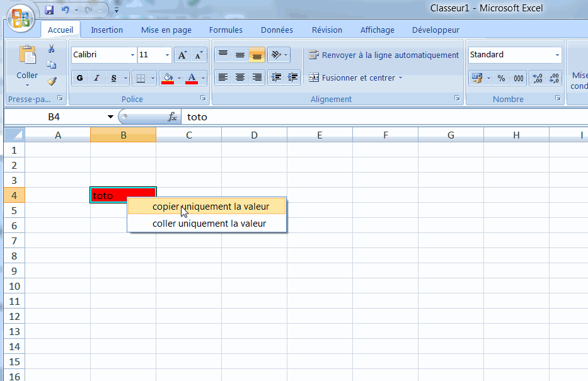
Task: Click the thousands separator 000 icon
Action: point(519,77)
